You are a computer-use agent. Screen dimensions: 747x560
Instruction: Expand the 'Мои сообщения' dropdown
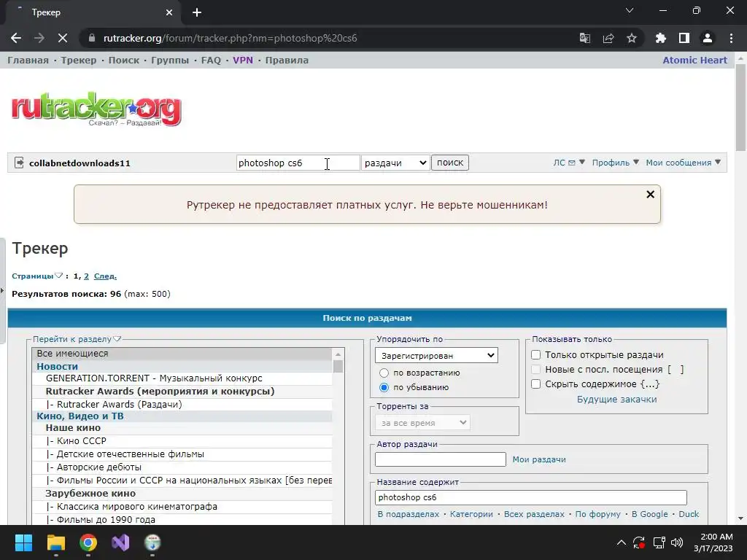(x=718, y=163)
